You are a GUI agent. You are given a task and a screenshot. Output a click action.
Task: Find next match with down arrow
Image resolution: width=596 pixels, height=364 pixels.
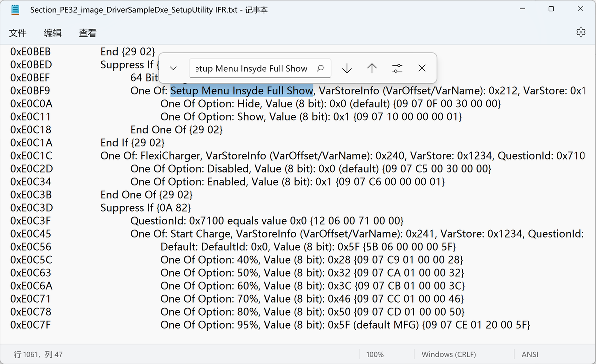tap(347, 68)
